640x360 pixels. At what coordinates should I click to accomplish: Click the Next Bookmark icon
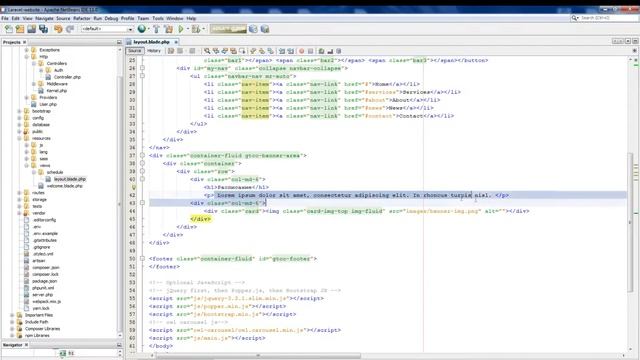262,51
